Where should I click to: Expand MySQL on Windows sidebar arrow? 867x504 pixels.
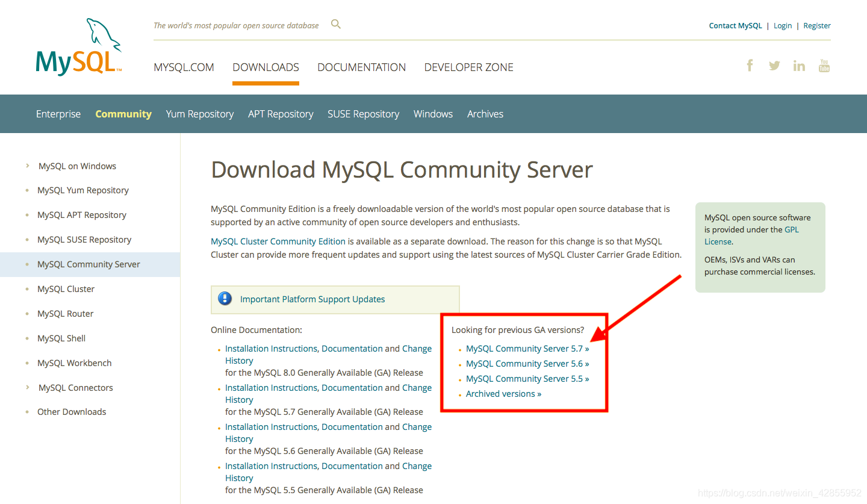pos(28,166)
